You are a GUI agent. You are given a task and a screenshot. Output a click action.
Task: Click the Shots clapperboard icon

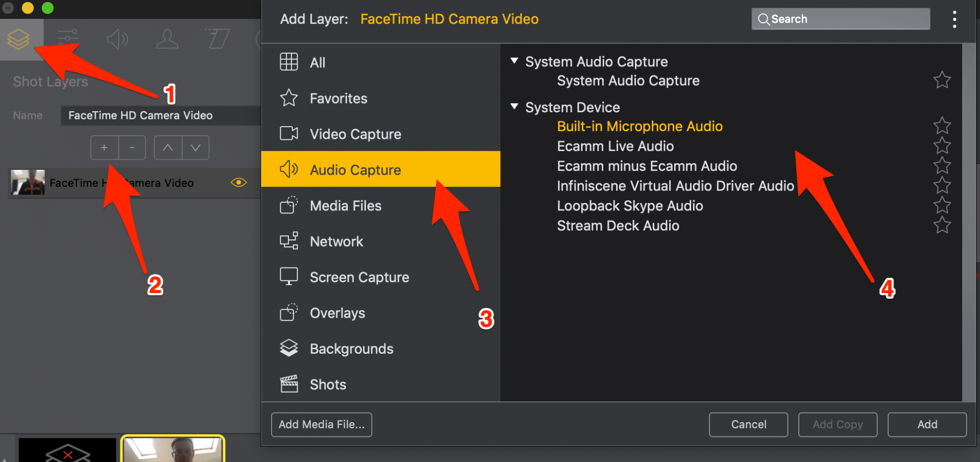[289, 383]
